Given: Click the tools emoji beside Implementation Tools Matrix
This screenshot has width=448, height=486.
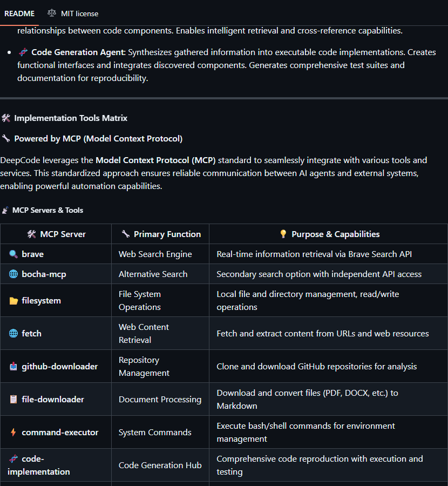Looking at the screenshot, I should point(6,118).
